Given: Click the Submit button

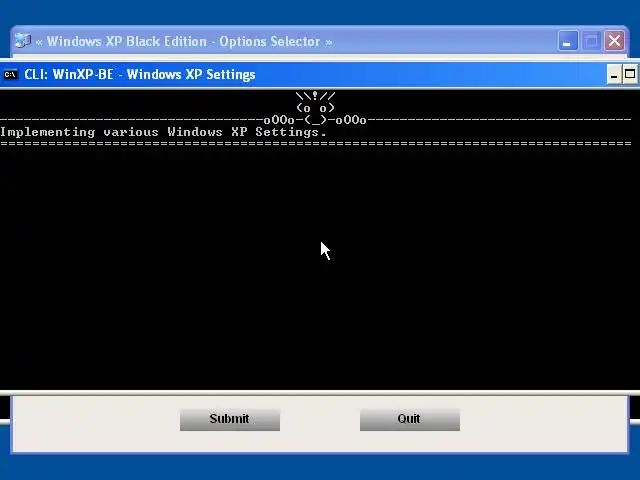Looking at the screenshot, I should pos(230,419).
